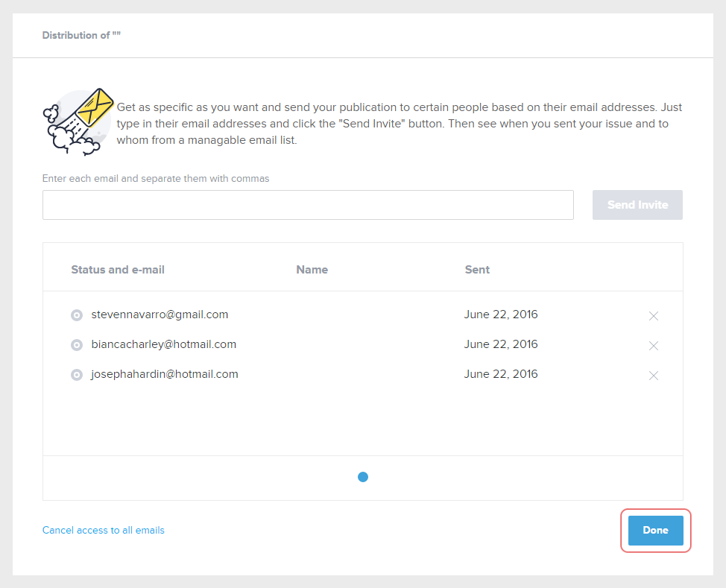Image resolution: width=726 pixels, height=588 pixels.
Task: Select the blue pagination dot
Action: pyautogui.click(x=363, y=477)
